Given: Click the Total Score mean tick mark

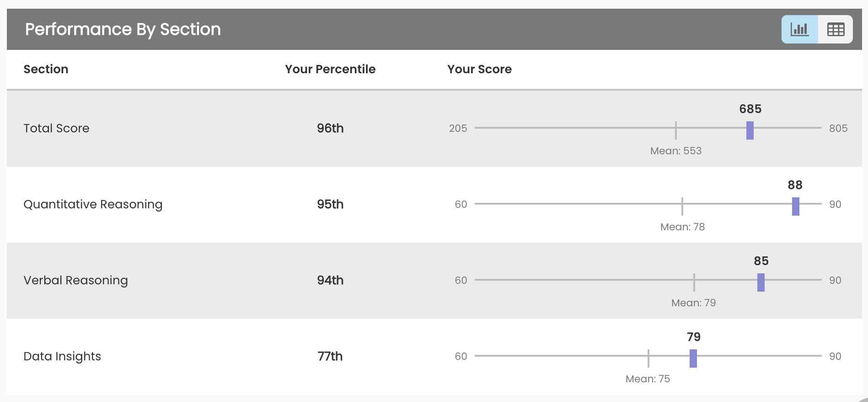Looking at the screenshot, I should (676, 130).
